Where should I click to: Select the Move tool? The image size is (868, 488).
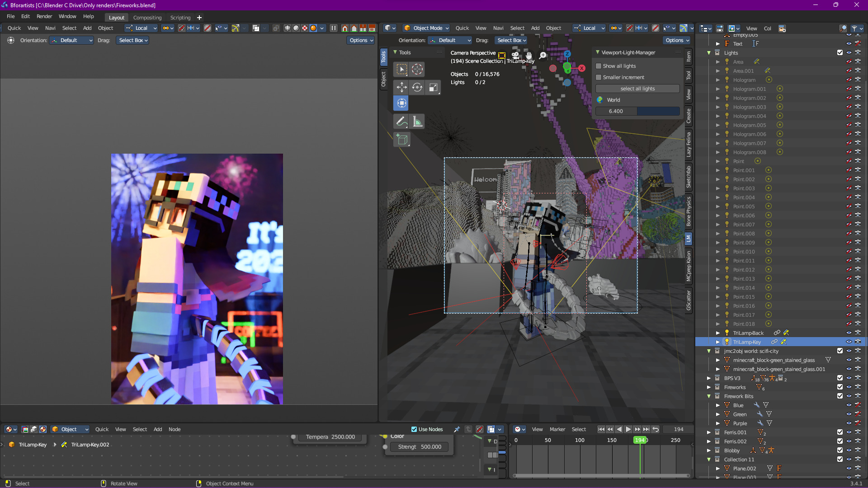click(x=401, y=87)
